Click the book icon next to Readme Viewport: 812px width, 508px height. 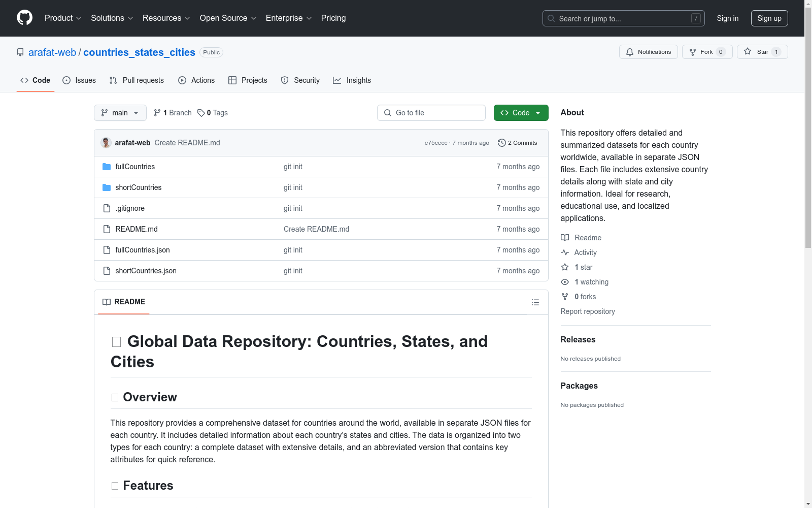pos(565,238)
